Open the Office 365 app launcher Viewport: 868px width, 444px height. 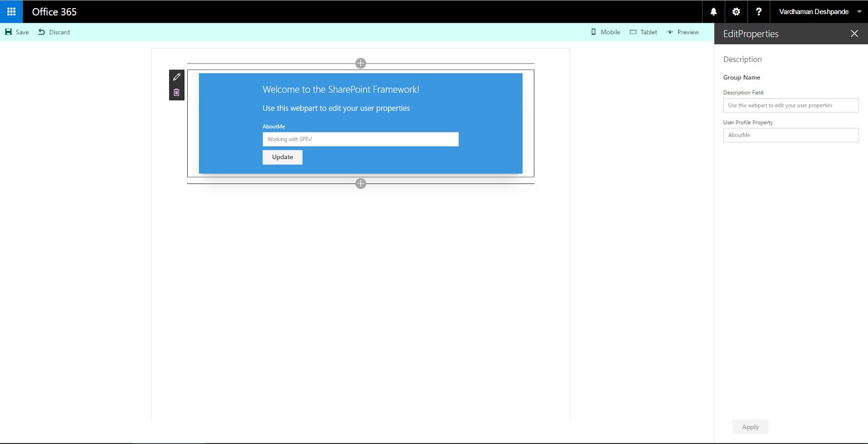tap(11, 11)
